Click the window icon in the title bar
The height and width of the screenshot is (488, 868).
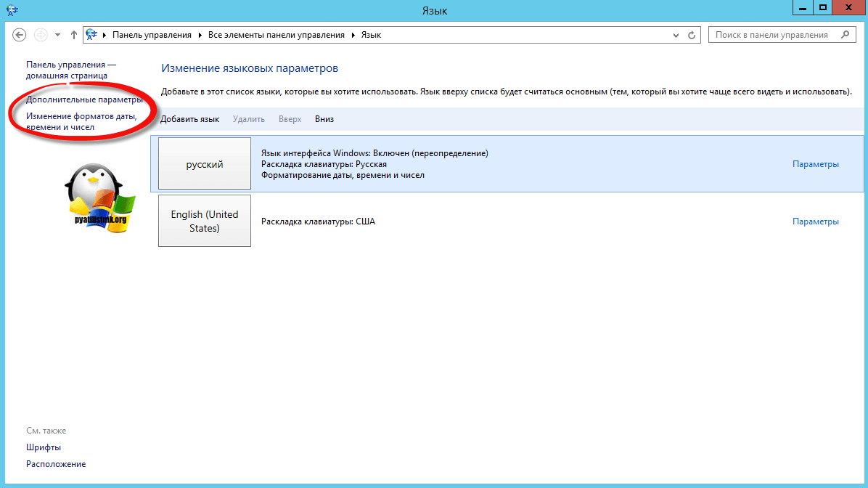click(x=12, y=9)
